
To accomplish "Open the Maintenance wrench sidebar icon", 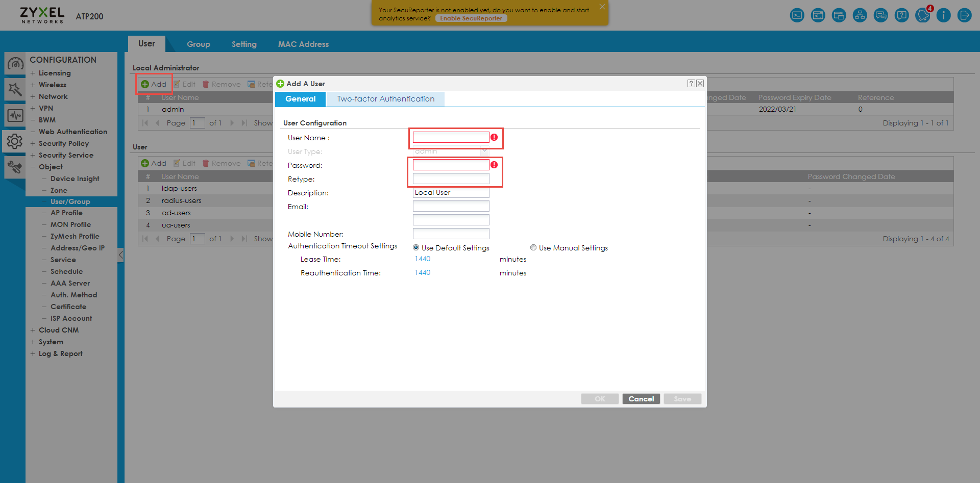I will coord(15,167).
